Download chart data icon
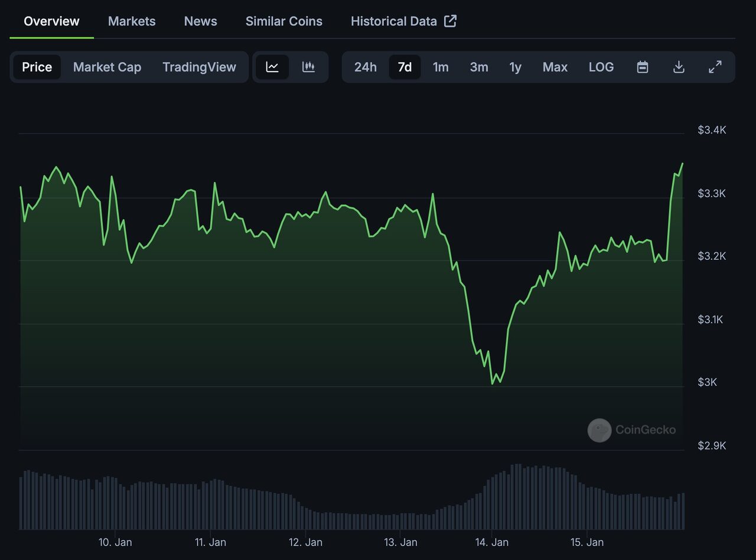The width and height of the screenshot is (756, 560). pos(679,67)
